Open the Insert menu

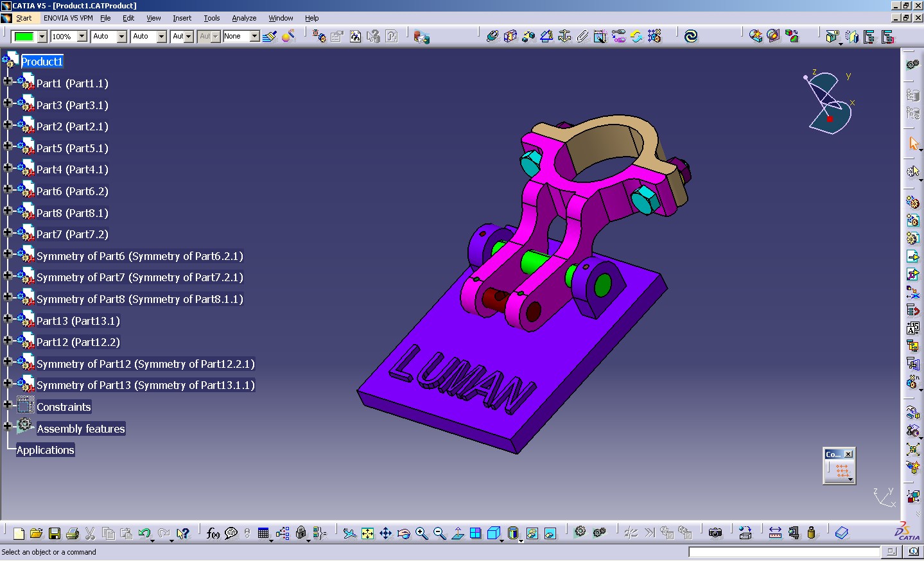(182, 18)
